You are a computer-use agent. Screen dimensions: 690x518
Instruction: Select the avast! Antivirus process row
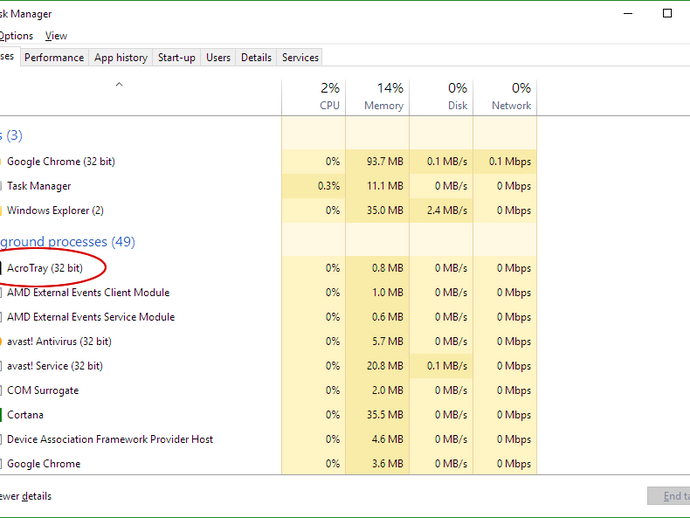59,341
